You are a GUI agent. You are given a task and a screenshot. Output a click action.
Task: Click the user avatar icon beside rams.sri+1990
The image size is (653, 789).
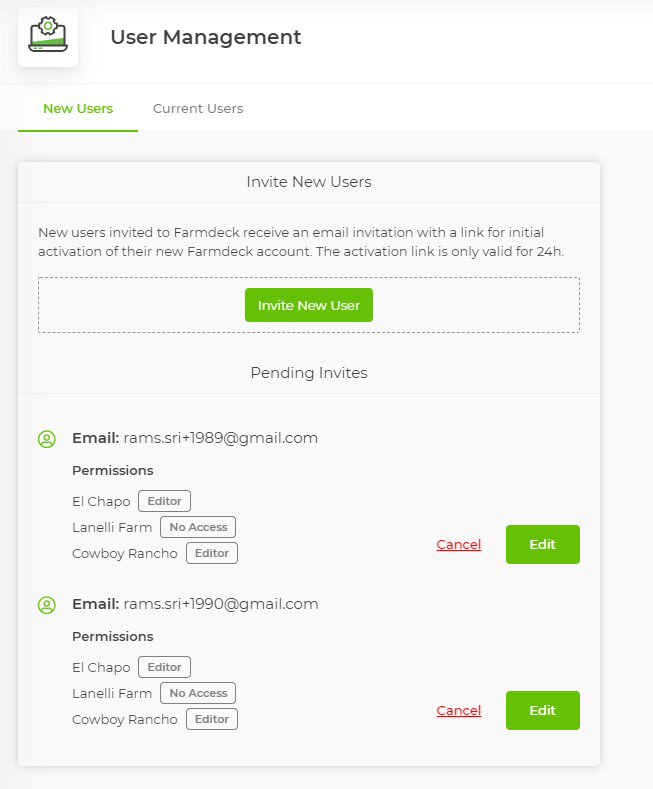click(x=46, y=604)
